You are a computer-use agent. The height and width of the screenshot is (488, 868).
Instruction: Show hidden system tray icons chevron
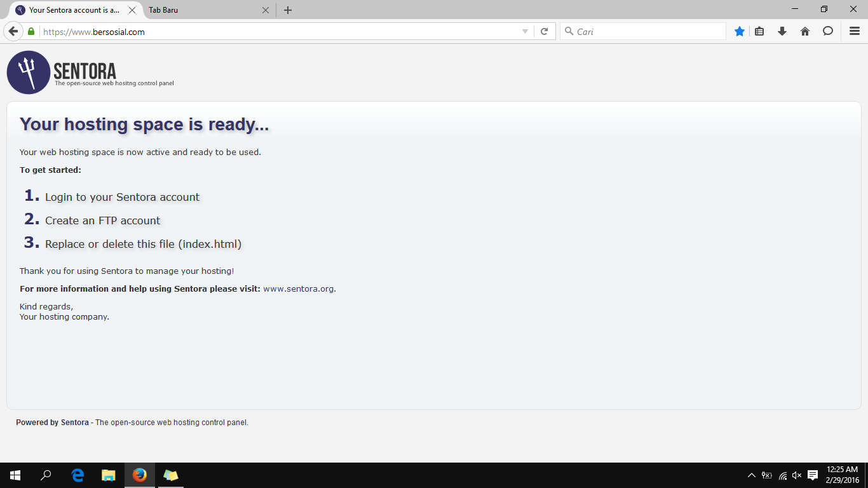[752, 475]
